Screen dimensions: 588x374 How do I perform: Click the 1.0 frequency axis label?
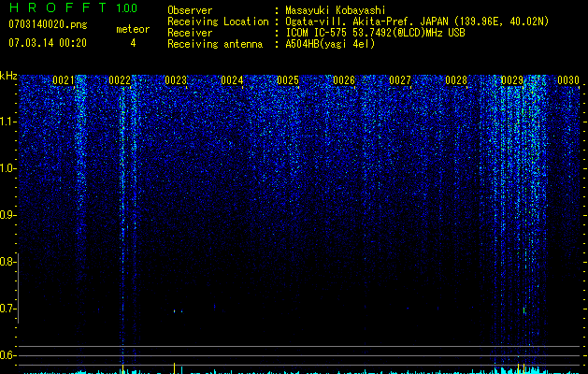pos(7,168)
